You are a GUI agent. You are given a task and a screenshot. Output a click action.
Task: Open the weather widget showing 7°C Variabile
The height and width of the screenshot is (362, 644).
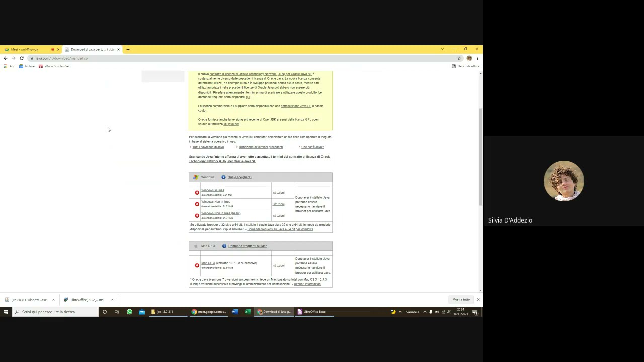(x=405, y=312)
